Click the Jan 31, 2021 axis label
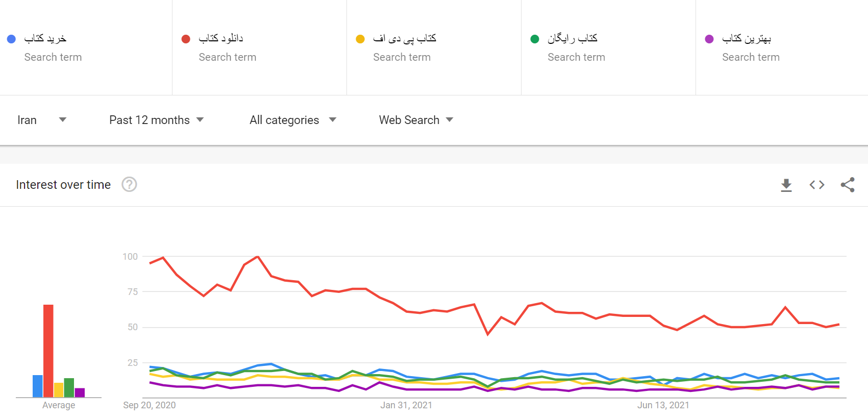Viewport: 868px width, 419px height. point(406,405)
